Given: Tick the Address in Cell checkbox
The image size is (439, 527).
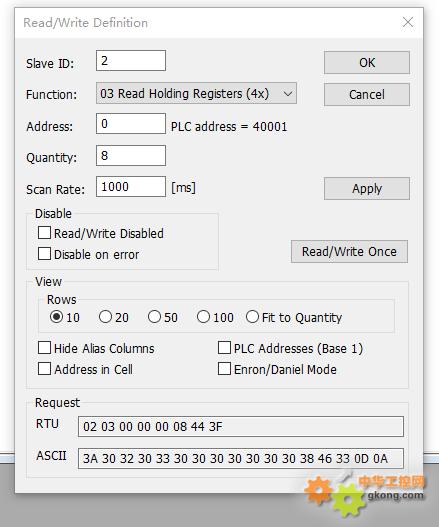Looking at the screenshot, I should [x=44, y=369].
